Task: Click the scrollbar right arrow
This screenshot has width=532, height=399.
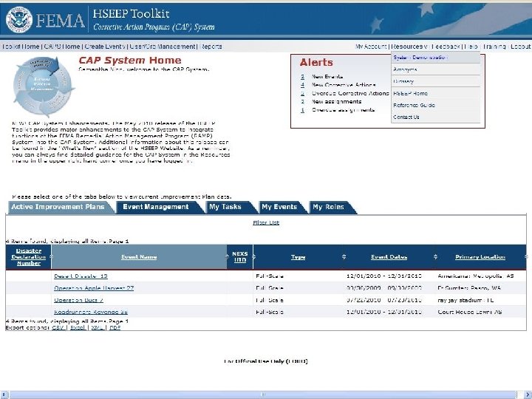Action: click(528, 395)
